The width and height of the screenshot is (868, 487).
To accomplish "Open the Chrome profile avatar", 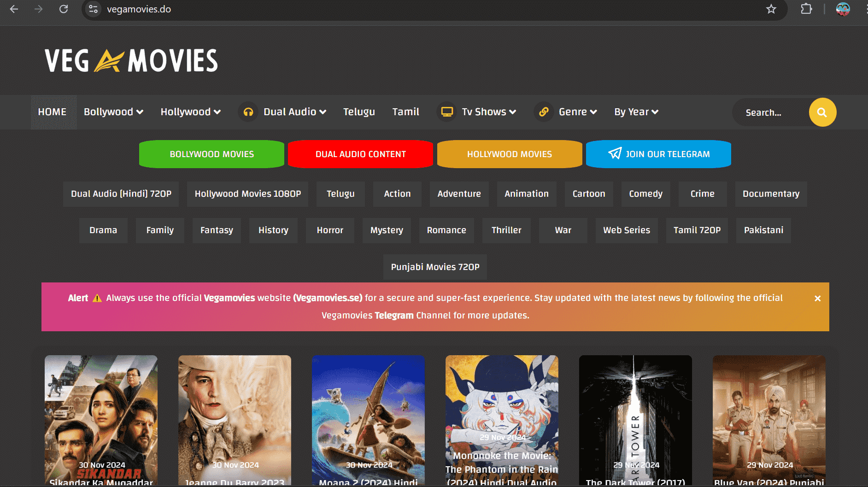I will [x=843, y=9].
